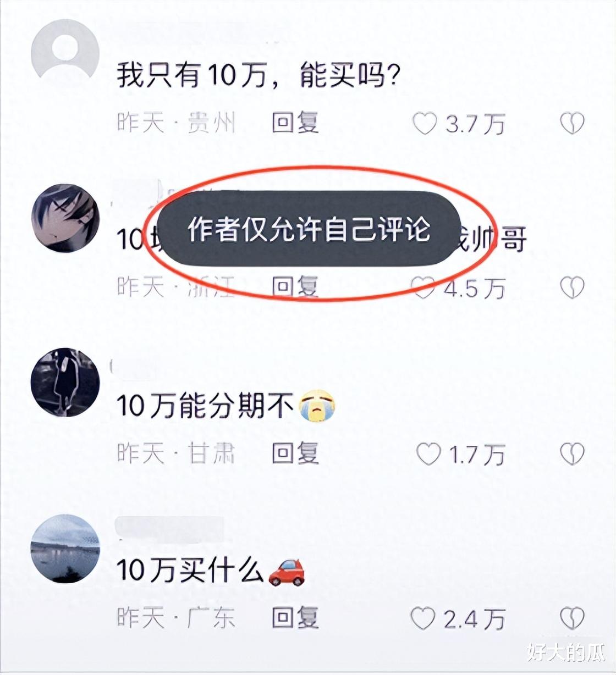Tap broken-heart dislike on Zhejiang comment
616x675 pixels.
coord(572,287)
